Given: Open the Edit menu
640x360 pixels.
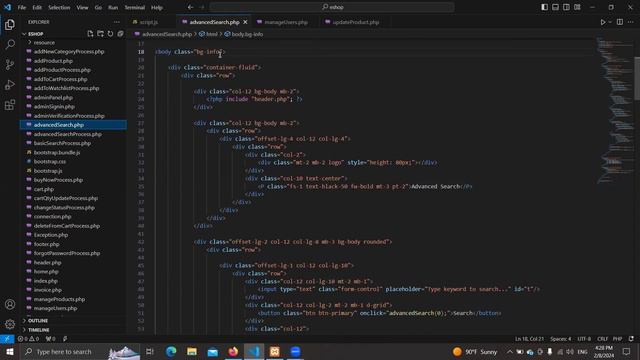Looking at the screenshot, I should pos(37,7).
